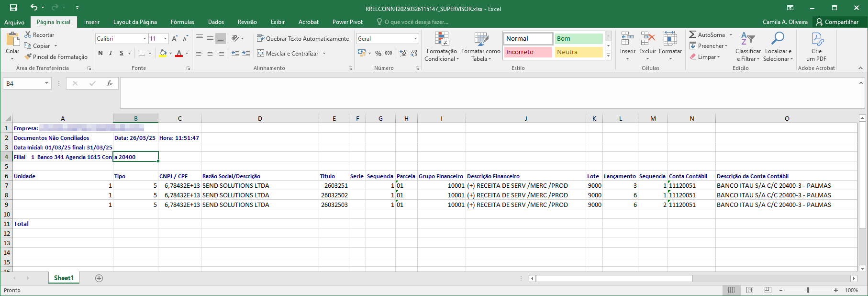Expand the Geral number format dropdown
Screen dimensions: 868x296
point(415,39)
